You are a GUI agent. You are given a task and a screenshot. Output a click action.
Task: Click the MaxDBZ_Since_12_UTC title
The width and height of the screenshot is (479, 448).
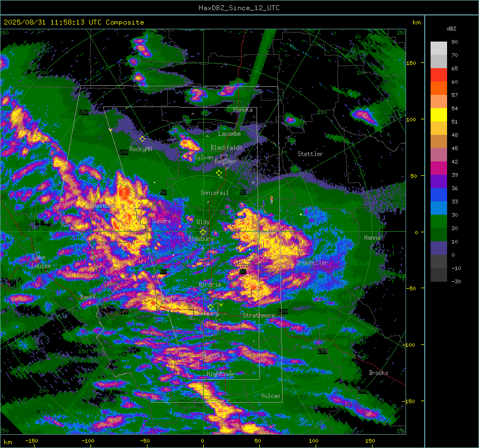pyautogui.click(x=239, y=8)
